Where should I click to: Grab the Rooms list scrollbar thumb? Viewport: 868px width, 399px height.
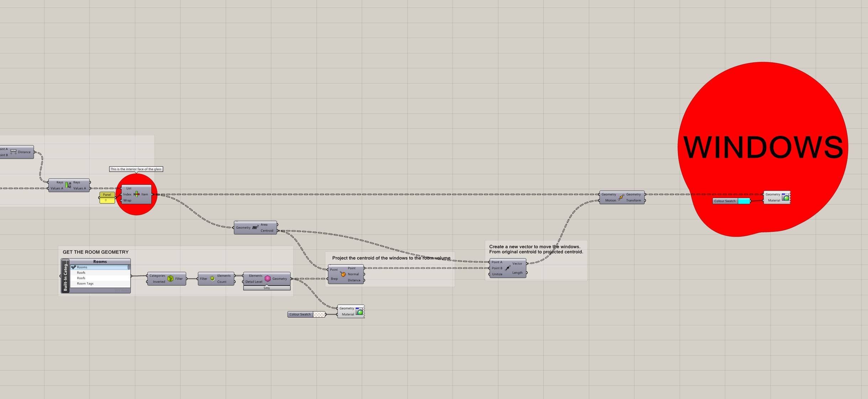click(129, 267)
